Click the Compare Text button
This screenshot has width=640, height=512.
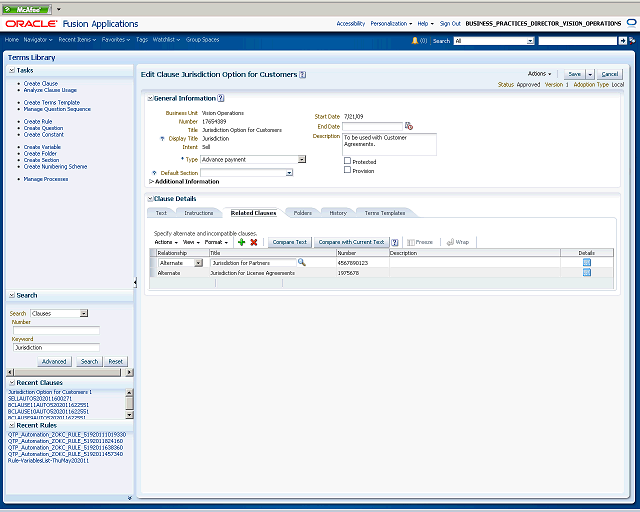tap(289, 242)
